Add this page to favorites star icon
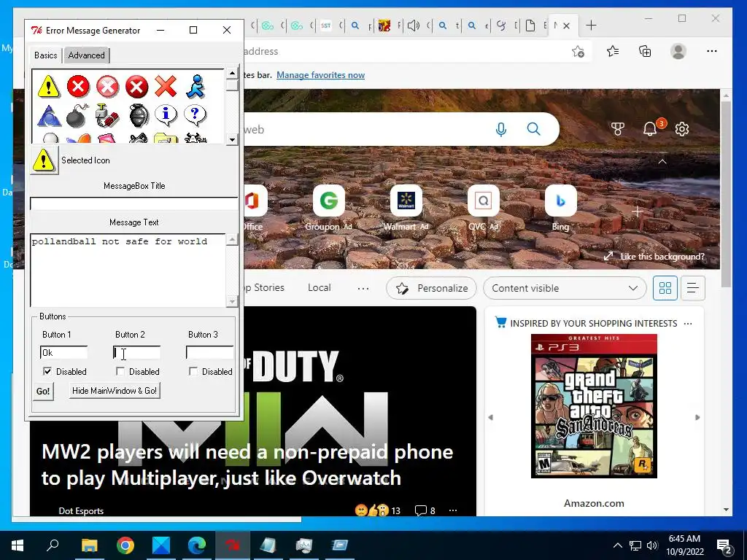 point(578,52)
